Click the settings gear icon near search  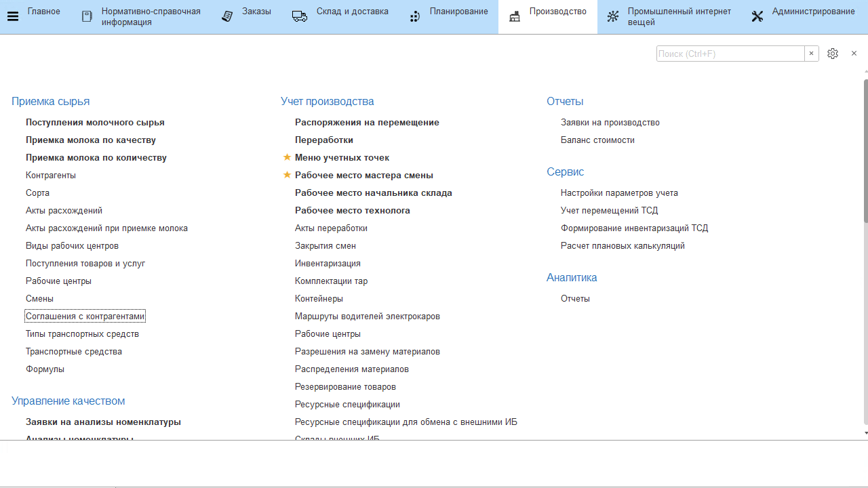click(x=833, y=54)
